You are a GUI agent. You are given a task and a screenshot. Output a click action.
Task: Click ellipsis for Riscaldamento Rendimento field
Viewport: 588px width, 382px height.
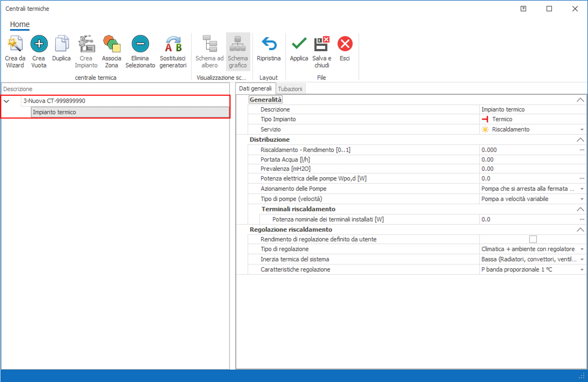582,150
